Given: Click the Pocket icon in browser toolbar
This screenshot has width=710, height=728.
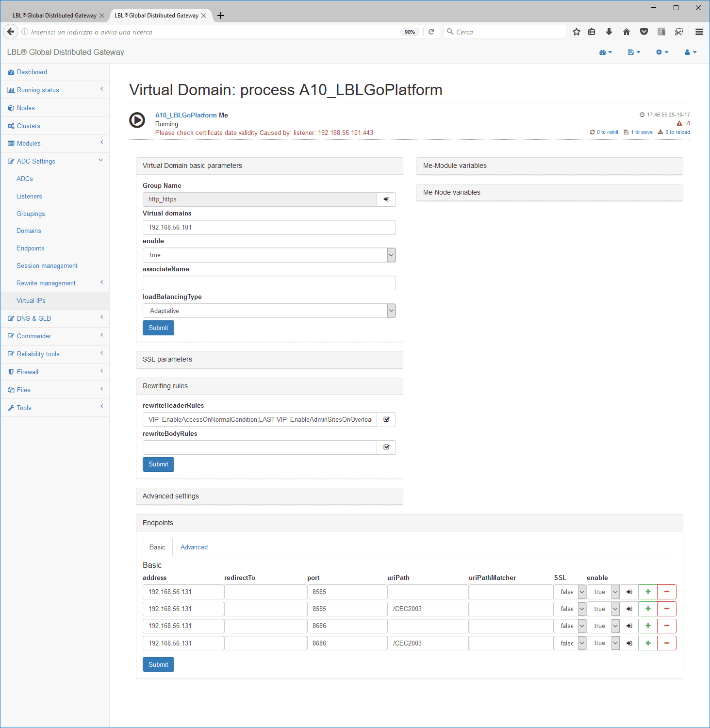Looking at the screenshot, I should coord(644,32).
